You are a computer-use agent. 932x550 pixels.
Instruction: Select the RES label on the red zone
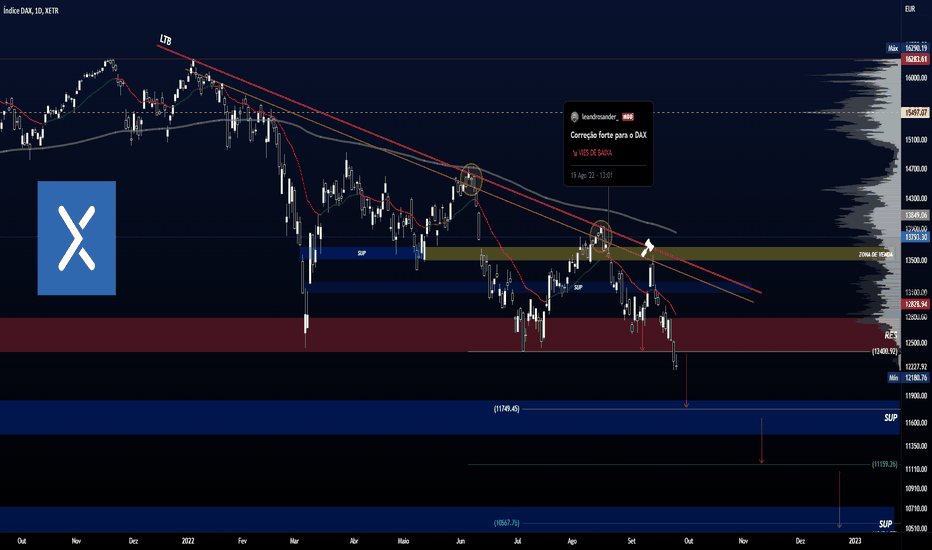coord(891,335)
